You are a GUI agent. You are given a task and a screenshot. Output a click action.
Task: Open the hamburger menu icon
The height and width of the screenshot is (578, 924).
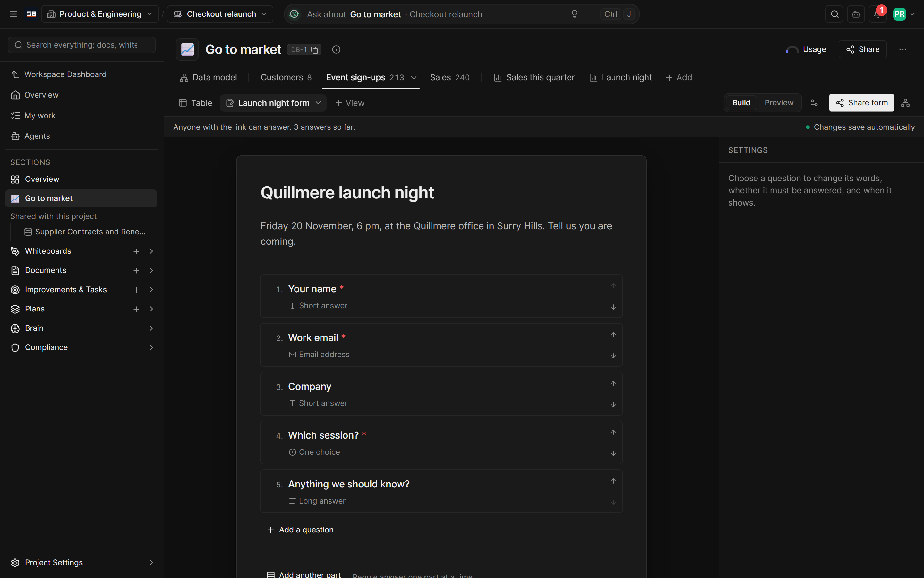[13, 14]
